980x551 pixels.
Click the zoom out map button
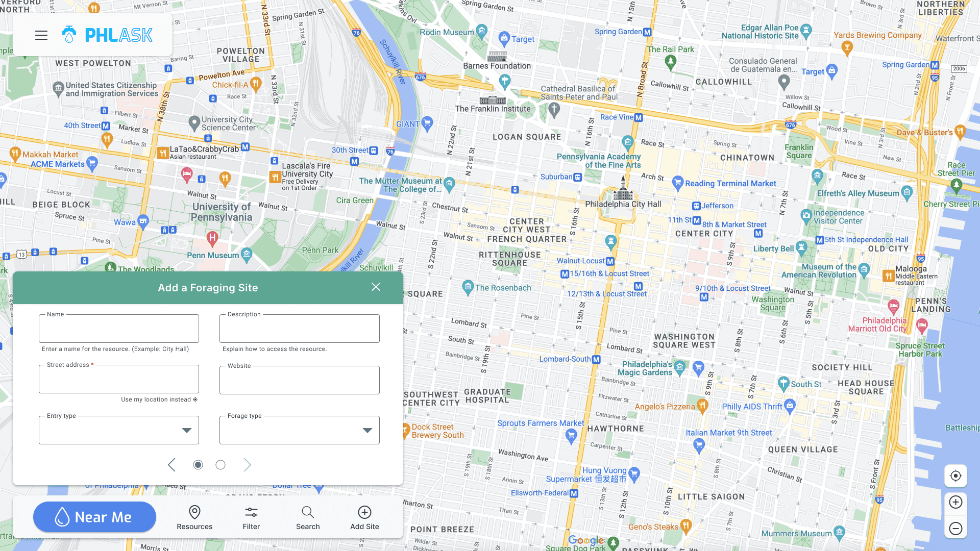coord(955,529)
